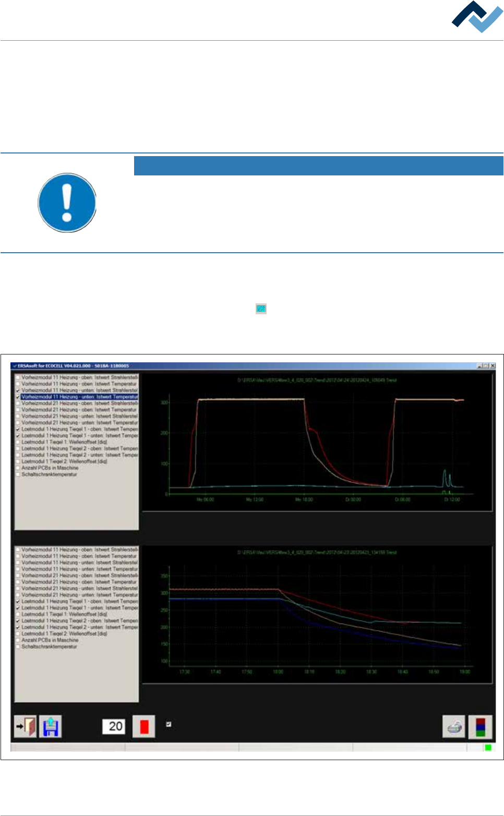Image resolution: width=504 pixels, height=816 pixels.
Task: Click 'Di 12:00' on upper chart time axis
Action: coord(452,500)
